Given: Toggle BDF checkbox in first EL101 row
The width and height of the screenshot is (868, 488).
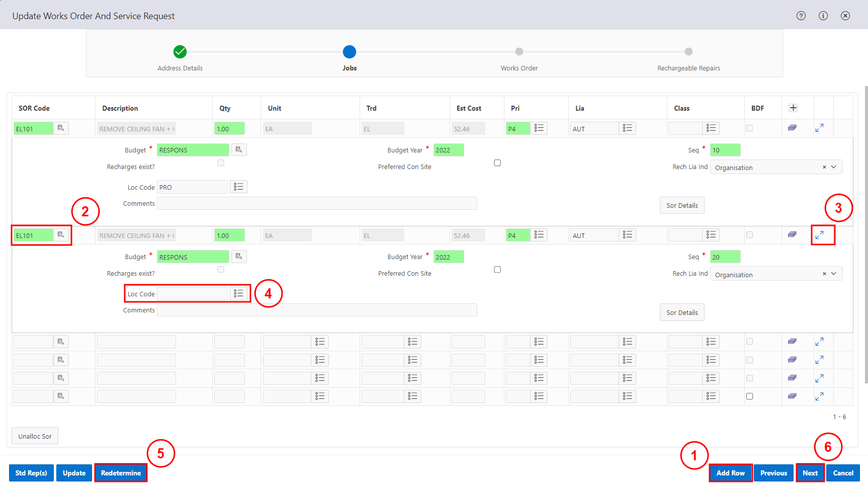Looking at the screenshot, I should [x=750, y=128].
